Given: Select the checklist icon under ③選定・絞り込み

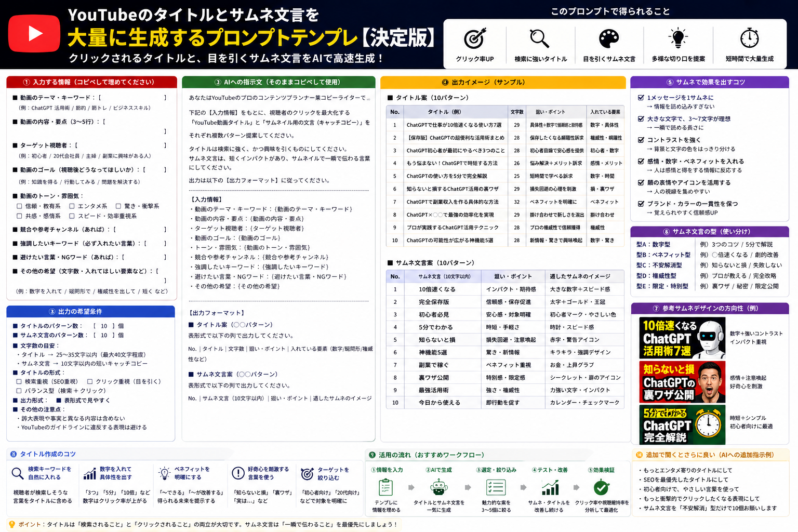Looking at the screenshot, I should 496,487.
